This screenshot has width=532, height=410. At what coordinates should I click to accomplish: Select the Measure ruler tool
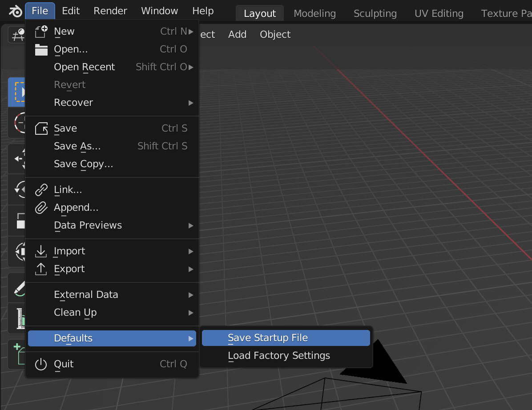[x=17, y=318]
